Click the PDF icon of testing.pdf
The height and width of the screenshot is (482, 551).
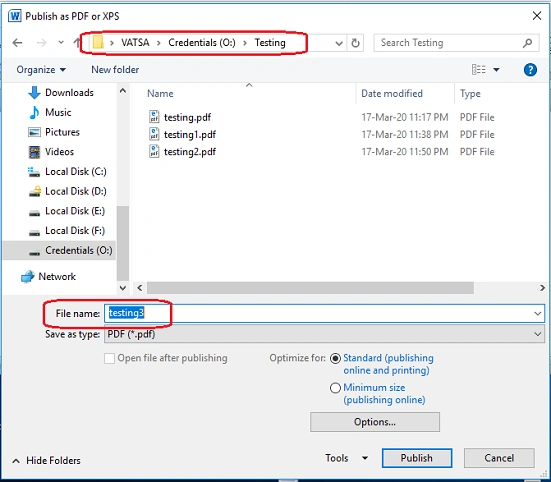coord(154,117)
